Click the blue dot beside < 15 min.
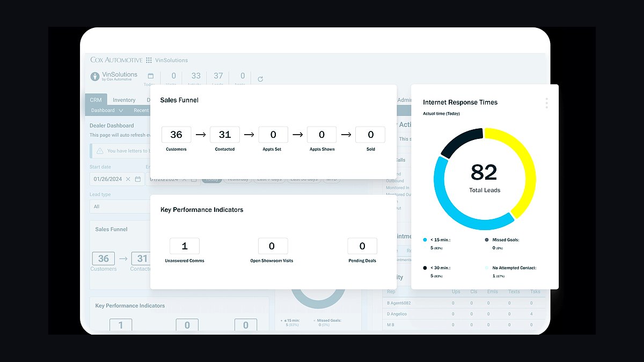This screenshot has width=644, height=362. (425, 240)
